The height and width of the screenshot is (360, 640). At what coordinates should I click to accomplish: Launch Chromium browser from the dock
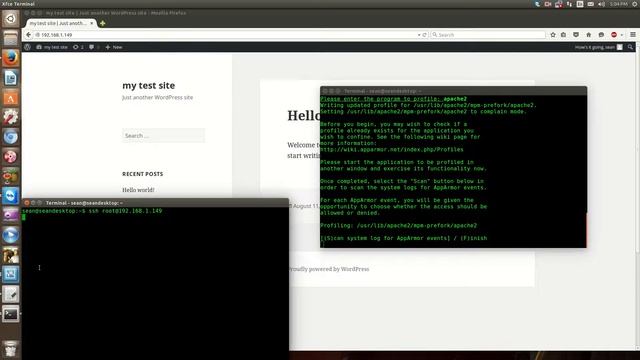point(11,137)
